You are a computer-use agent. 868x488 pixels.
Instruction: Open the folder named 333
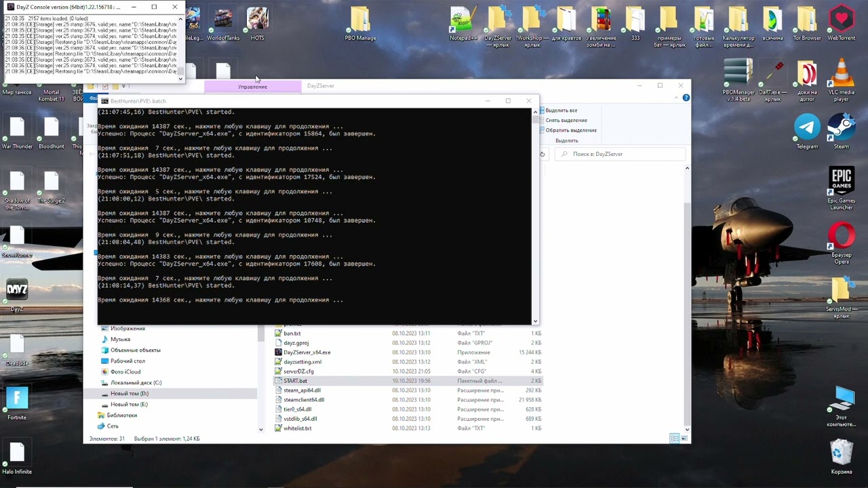(635, 24)
